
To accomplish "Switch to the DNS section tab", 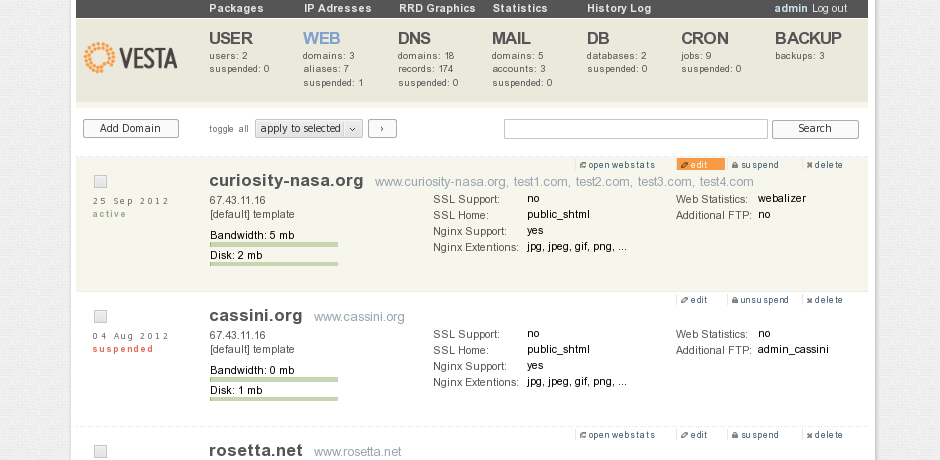I will 414,38.
